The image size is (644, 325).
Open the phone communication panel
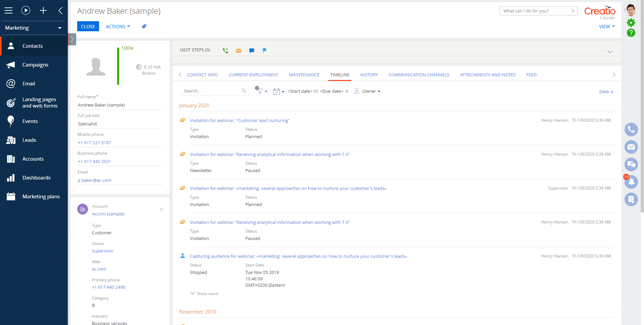click(x=631, y=129)
